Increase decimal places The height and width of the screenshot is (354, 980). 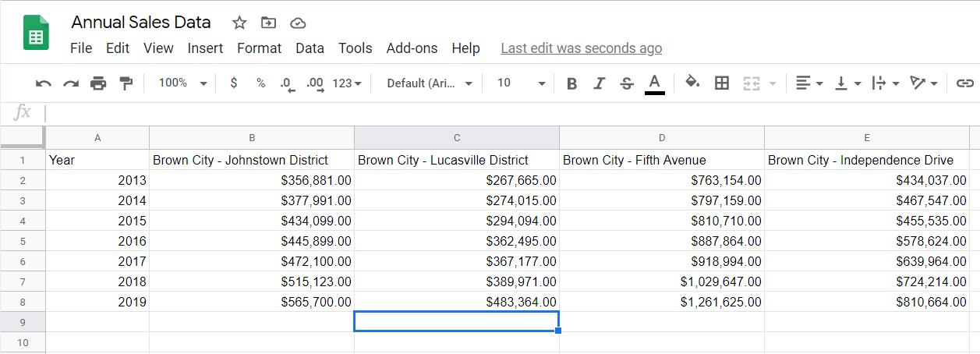click(315, 83)
